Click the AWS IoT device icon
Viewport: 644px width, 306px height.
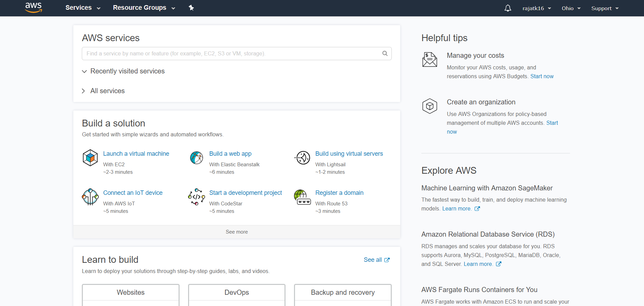click(90, 197)
